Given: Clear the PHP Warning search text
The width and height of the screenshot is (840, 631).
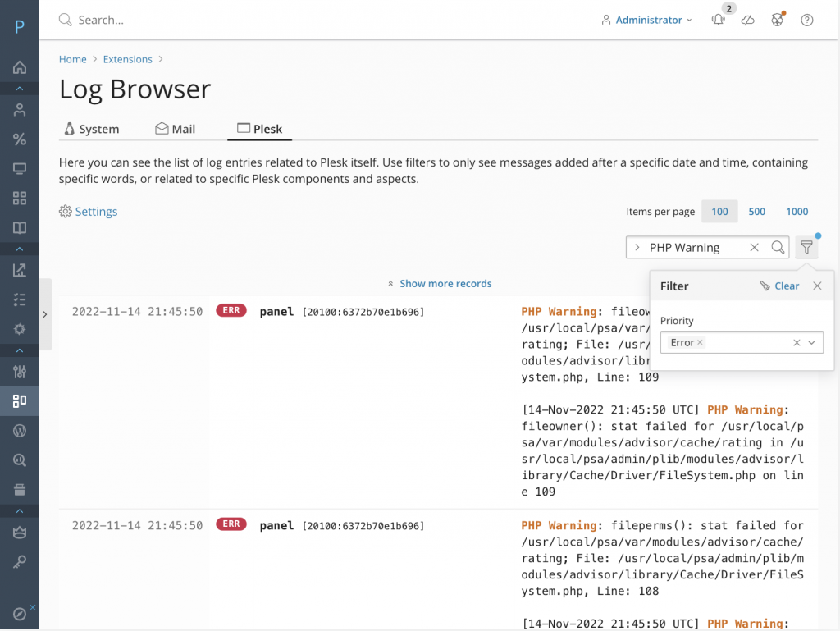Looking at the screenshot, I should coord(755,248).
